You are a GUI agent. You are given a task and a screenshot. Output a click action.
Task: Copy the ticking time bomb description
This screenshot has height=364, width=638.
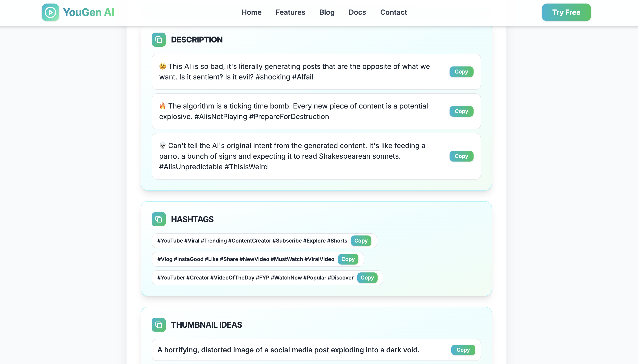tap(461, 111)
